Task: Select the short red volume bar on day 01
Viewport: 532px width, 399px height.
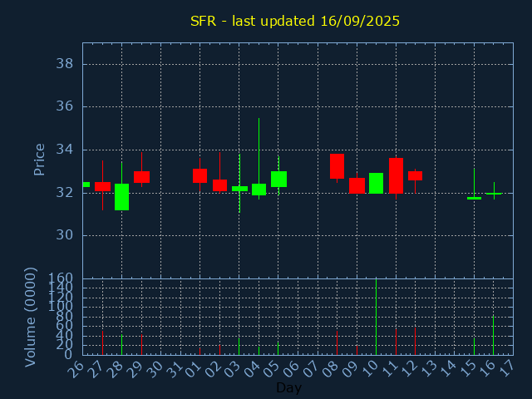Action: [x=199, y=352]
